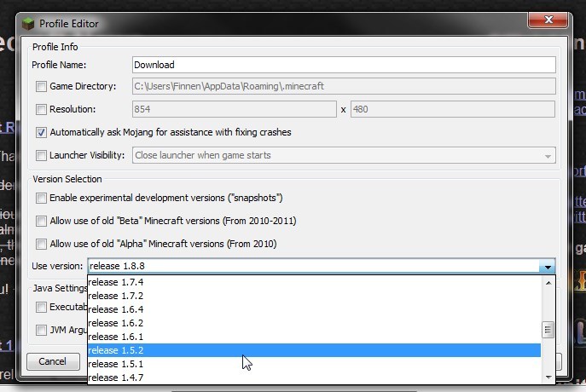This screenshot has width=586, height=392.
Task: Click the Profile Name field with Download
Action: [x=344, y=65]
